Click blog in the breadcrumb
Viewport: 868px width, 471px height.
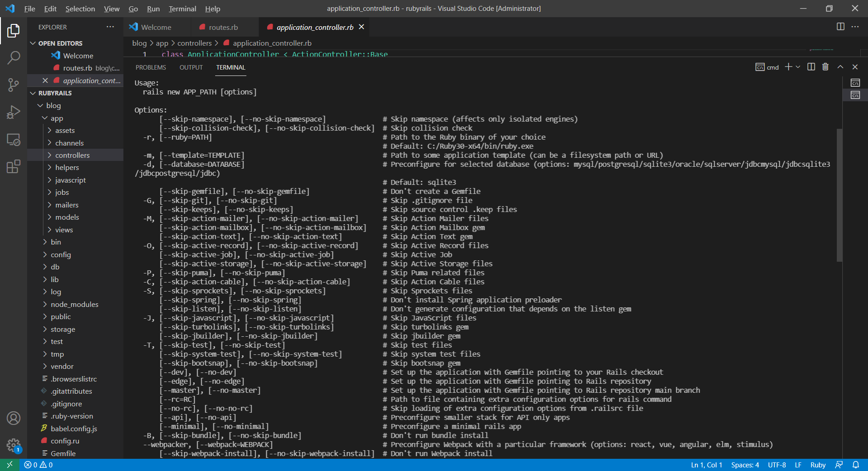(x=139, y=43)
